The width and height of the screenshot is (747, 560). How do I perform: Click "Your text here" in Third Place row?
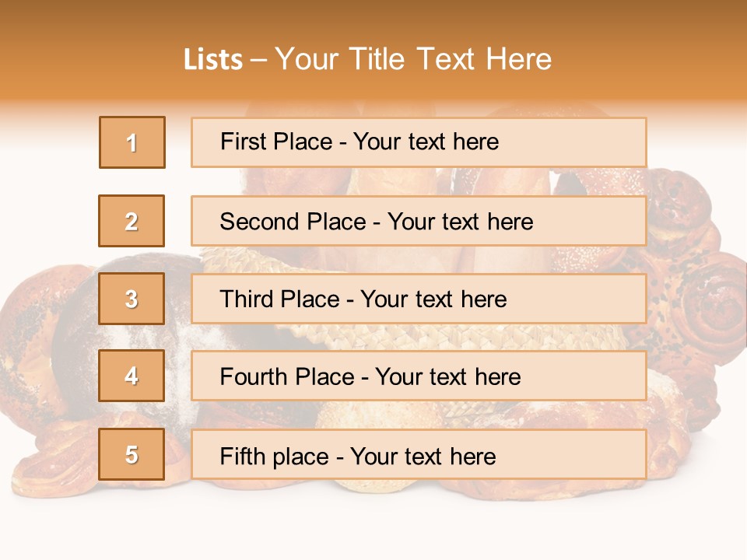point(433,299)
